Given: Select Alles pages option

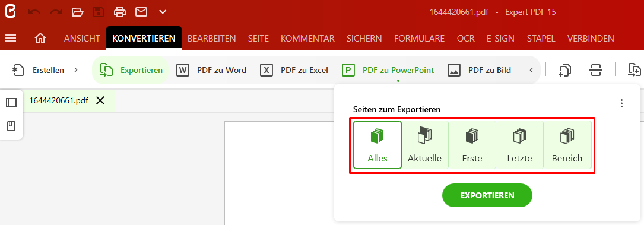Looking at the screenshot, I should click(377, 145).
